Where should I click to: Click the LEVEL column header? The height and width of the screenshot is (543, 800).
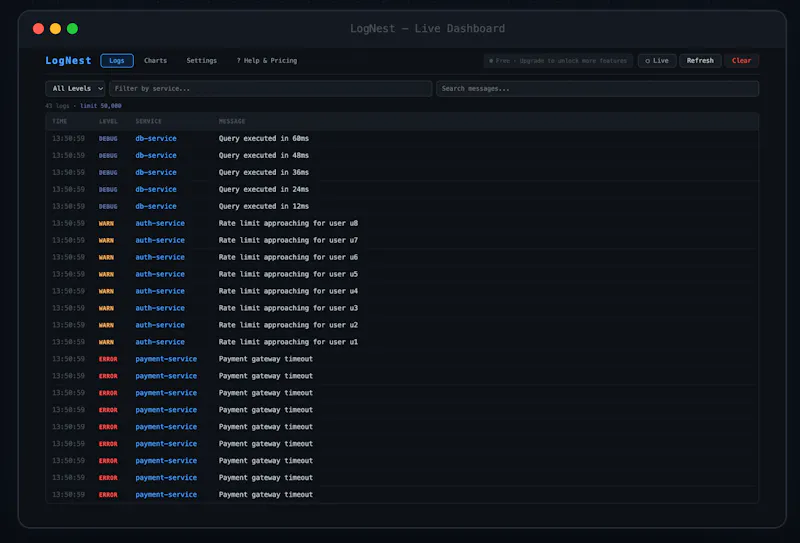[108, 121]
